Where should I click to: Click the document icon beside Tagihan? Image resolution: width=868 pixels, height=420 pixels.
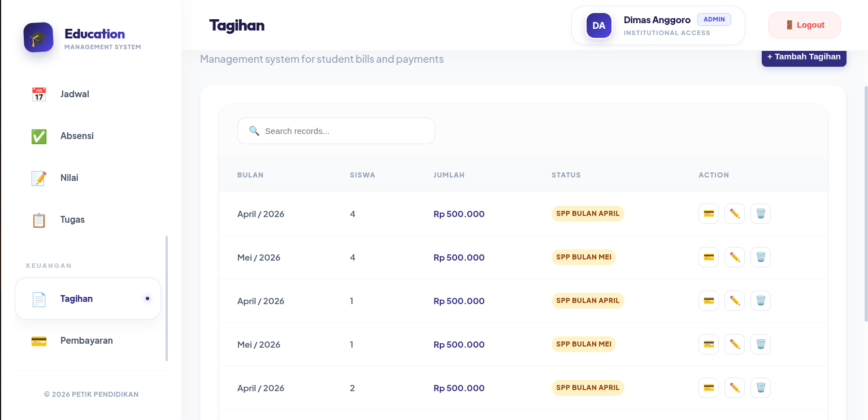(x=38, y=299)
